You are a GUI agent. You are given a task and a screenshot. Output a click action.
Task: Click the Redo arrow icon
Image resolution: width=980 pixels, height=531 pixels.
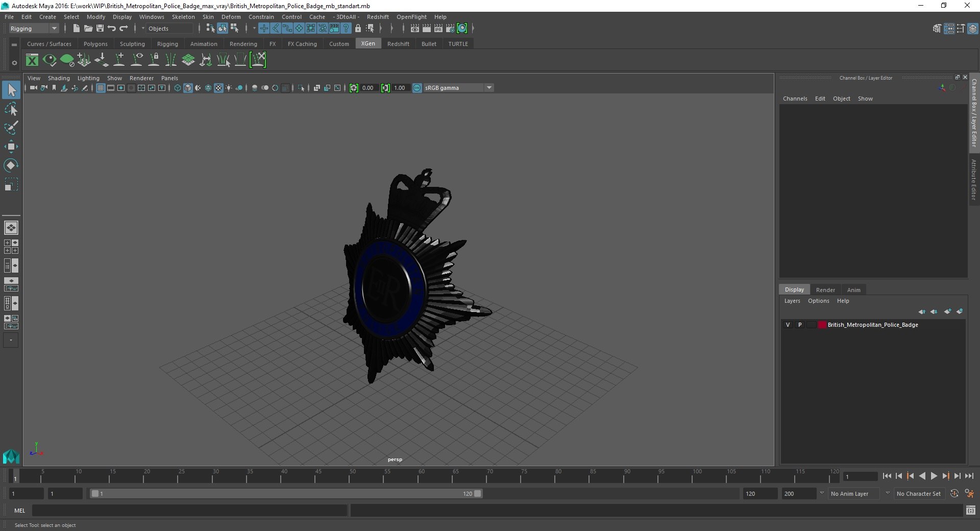click(124, 29)
